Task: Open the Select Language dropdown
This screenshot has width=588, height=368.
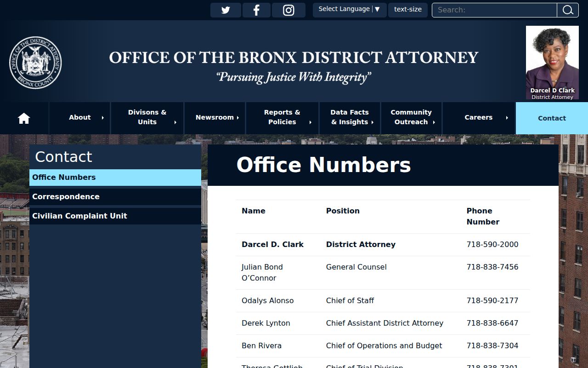Action: (x=350, y=10)
